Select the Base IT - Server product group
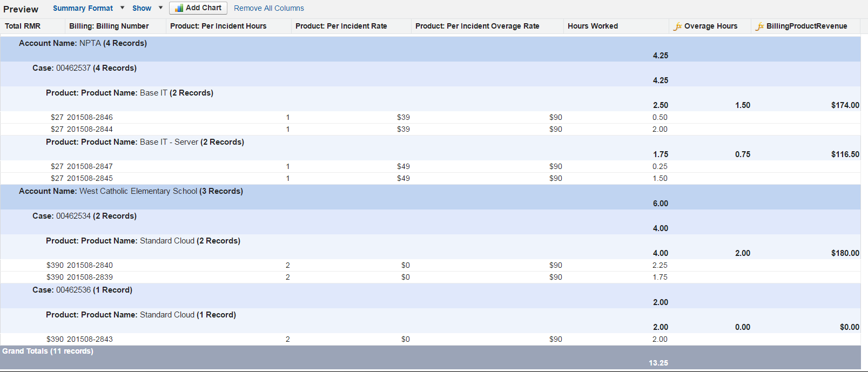This screenshot has width=868, height=372. click(x=145, y=142)
